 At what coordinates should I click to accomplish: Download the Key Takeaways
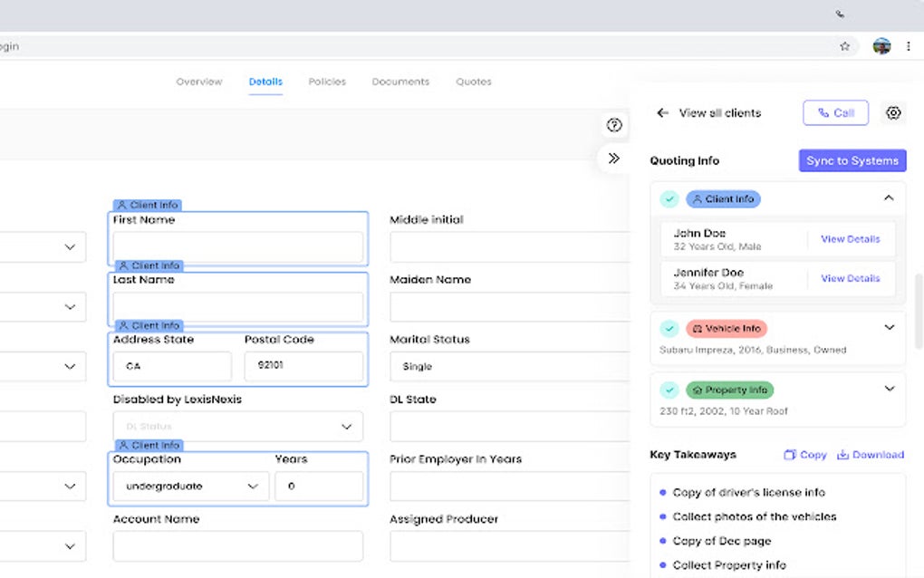point(870,455)
